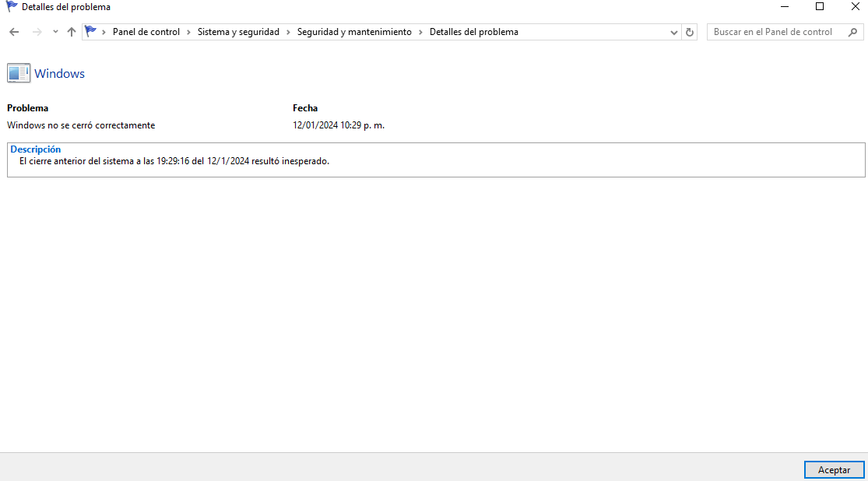Viewport: 868px width, 481px height.
Task: Click the Fecha column label
Action: tap(305, 108)
